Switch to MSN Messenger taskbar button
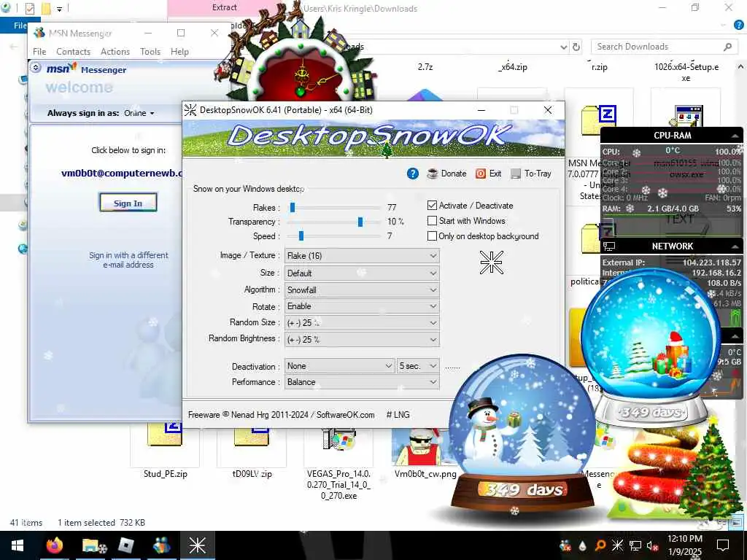This screenshot has height=560, width=747. pos(161,545)
